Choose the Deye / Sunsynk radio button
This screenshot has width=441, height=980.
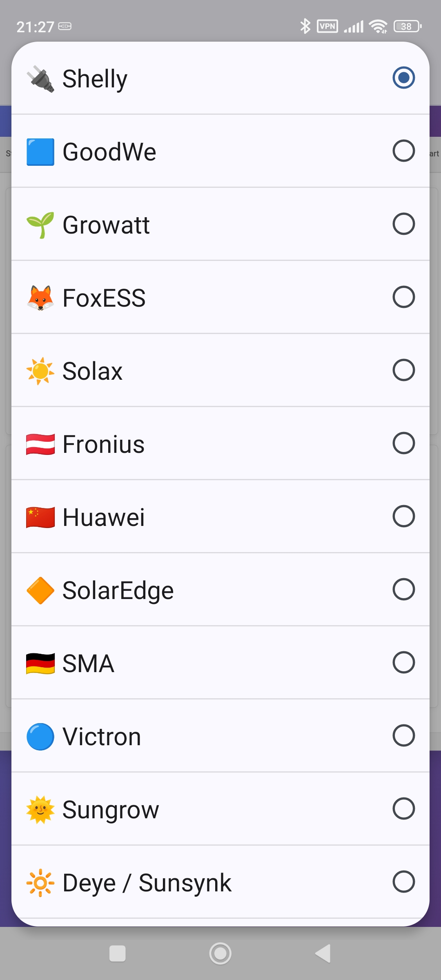[403, 882]
